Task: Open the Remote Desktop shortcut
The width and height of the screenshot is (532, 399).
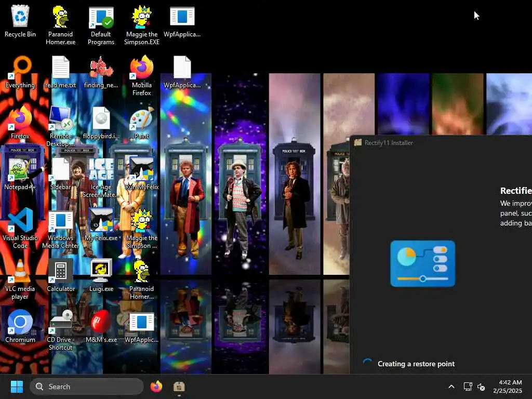Action: click(60, 127)
